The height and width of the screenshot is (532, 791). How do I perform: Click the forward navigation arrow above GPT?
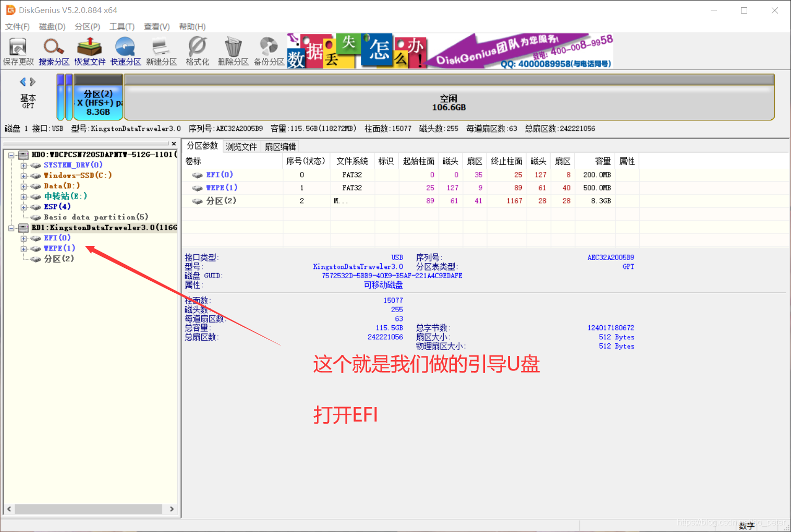tap(32, 81)
